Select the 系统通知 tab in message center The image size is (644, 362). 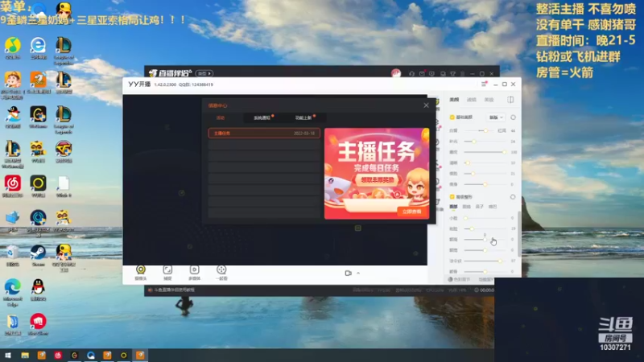pyautogui.click(x=263, y=117)
